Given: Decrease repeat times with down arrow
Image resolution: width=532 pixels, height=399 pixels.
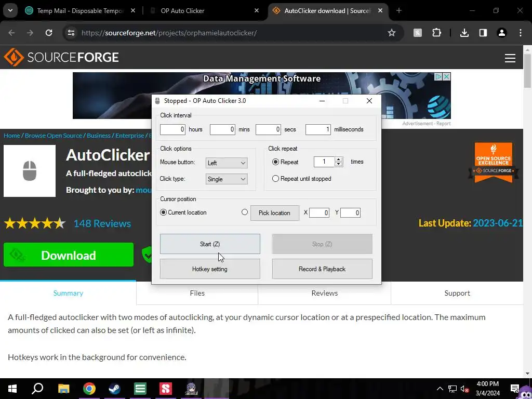Looking at the screenshot, I should (x=338, y=164).
